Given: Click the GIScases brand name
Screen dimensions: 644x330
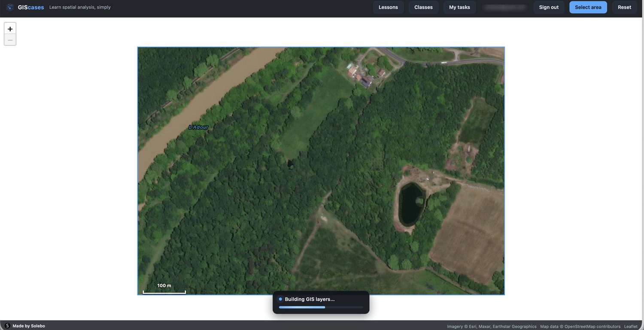Looking at the screenshot, I should (x=31, y=7).
